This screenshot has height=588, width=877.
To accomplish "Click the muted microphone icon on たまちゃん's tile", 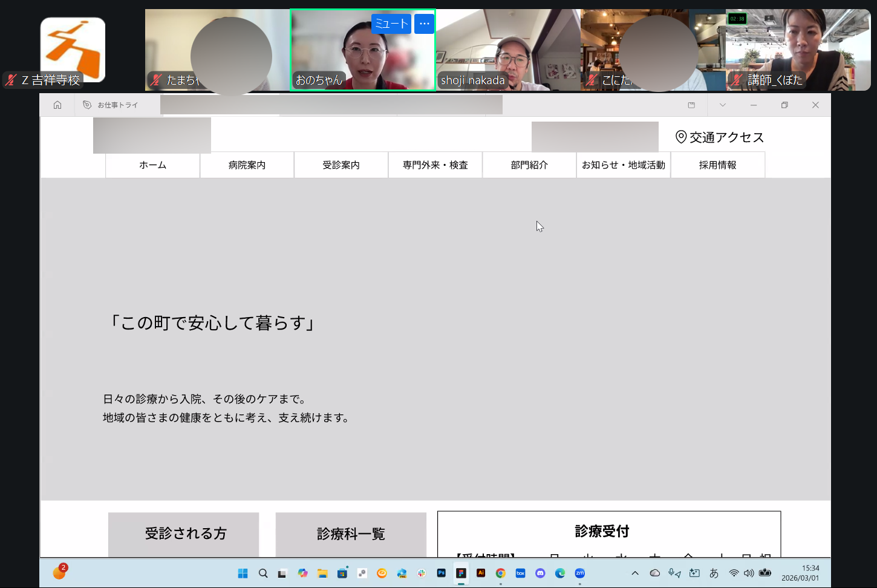I will coord(156,80).
